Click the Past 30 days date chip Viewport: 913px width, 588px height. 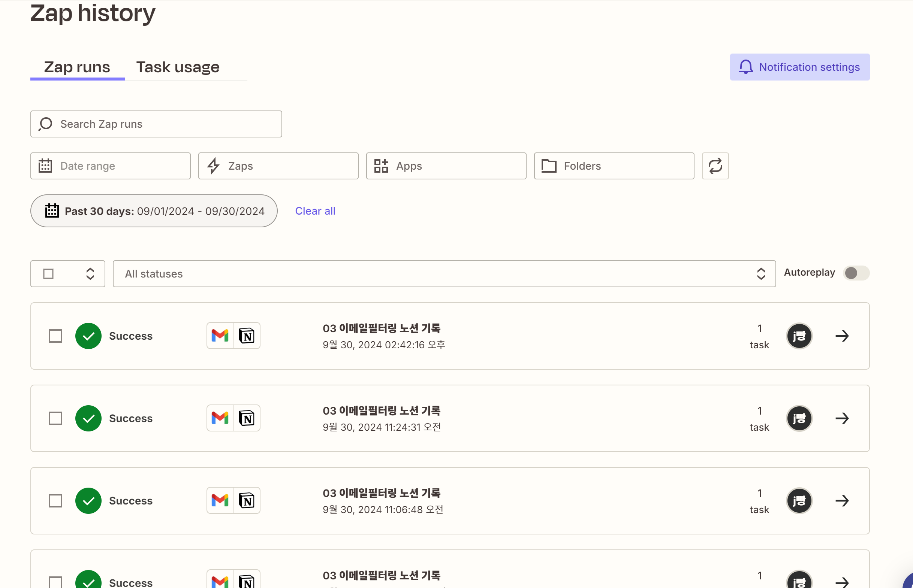[x=154, y=211]
